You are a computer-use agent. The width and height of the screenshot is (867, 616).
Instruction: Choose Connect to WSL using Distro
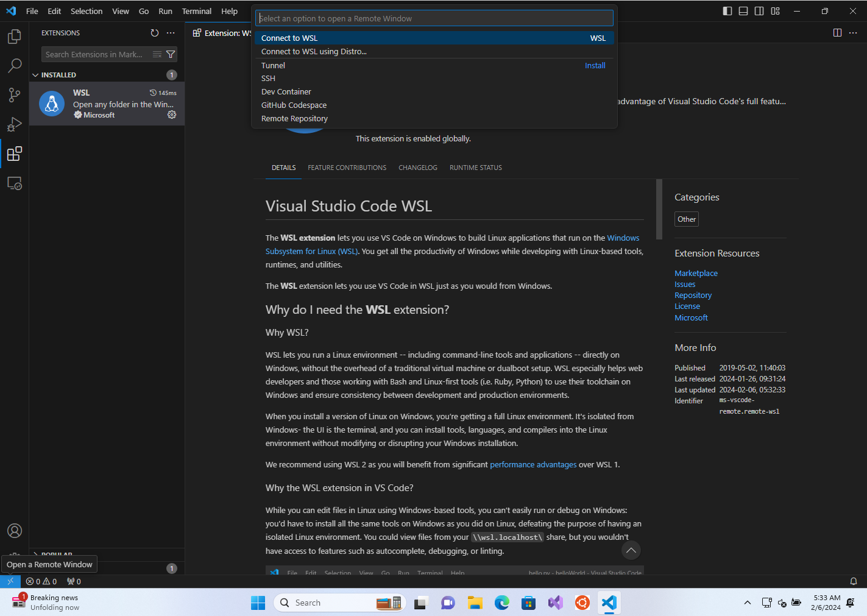coord(434,51)
